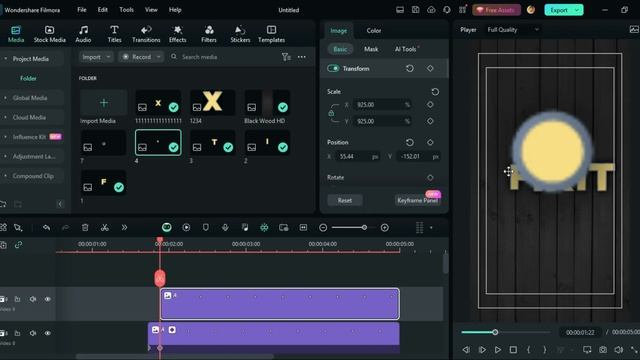
Task: Zoom in the timeline with plus icon
Action: pyautogui.click(x=384, y=228)
